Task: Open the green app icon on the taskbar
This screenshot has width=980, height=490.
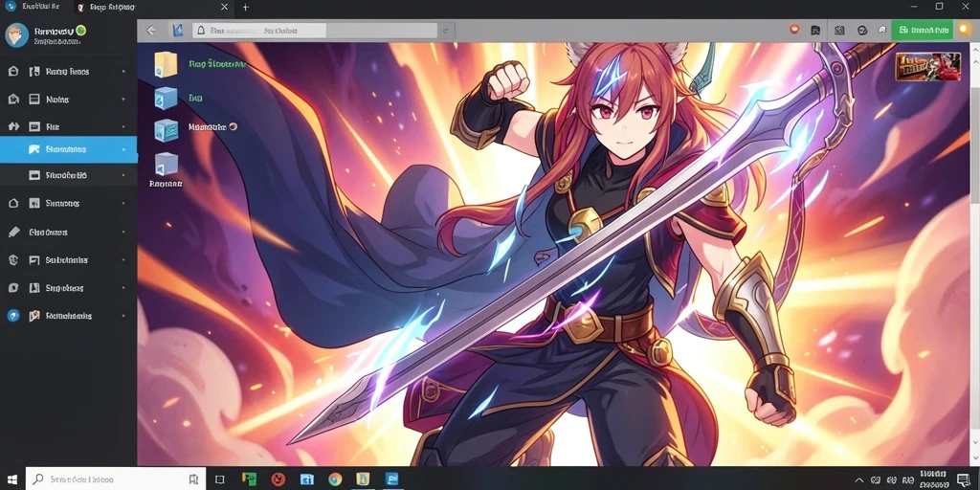Action: 250,479
